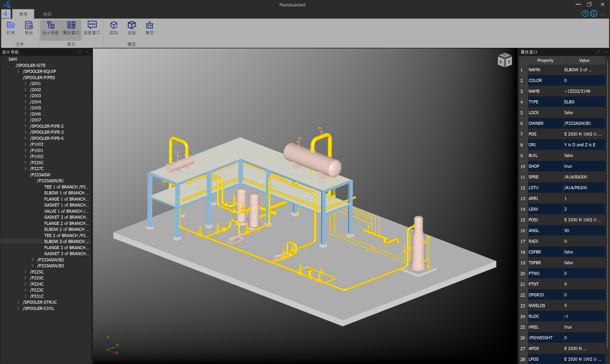Screen dimensions: 610x364
Task: Click the info circle icon
Action: tap(593, 14)
